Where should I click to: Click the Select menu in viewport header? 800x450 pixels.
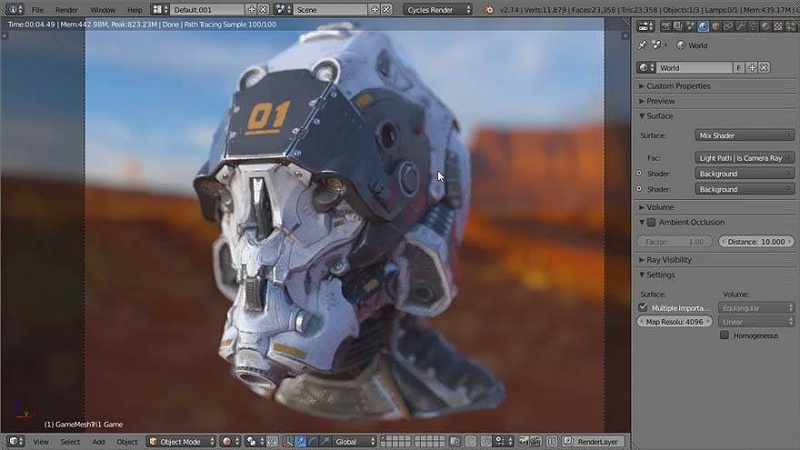[x=70, y=441]
